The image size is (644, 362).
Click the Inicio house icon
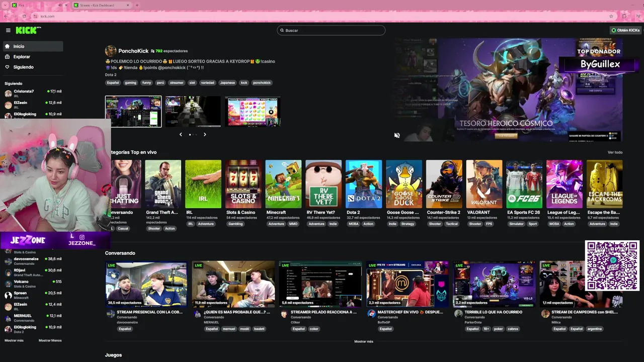(8, 46)
